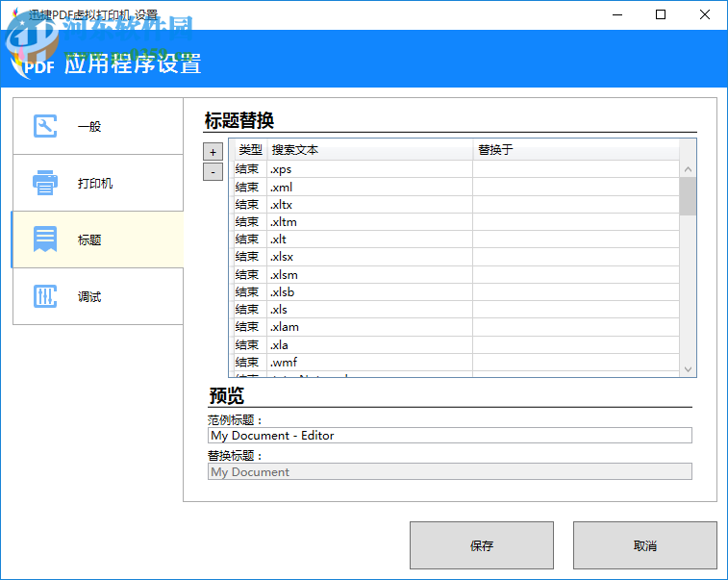The image size is (728, 580).
Task: Select the .xps row
Action: pyautogui.click(x=457, y=169)
